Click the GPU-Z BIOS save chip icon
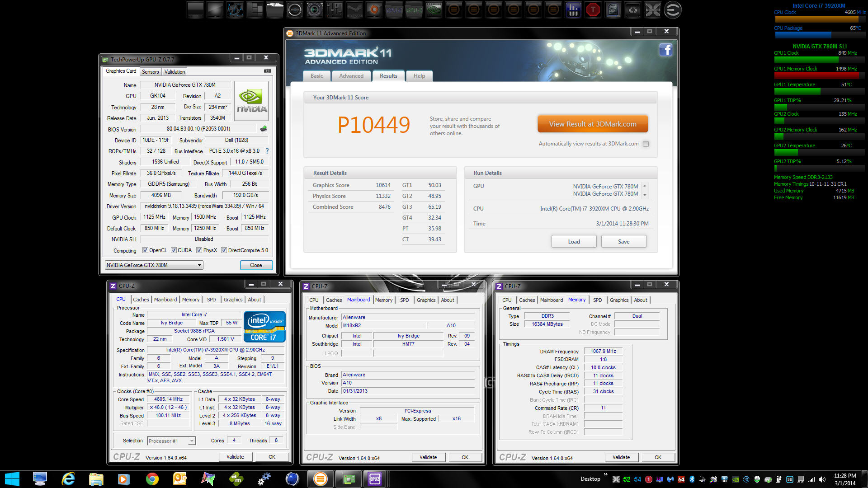The image size is (868, 488). pyautogui.click(x=264, y=129)
